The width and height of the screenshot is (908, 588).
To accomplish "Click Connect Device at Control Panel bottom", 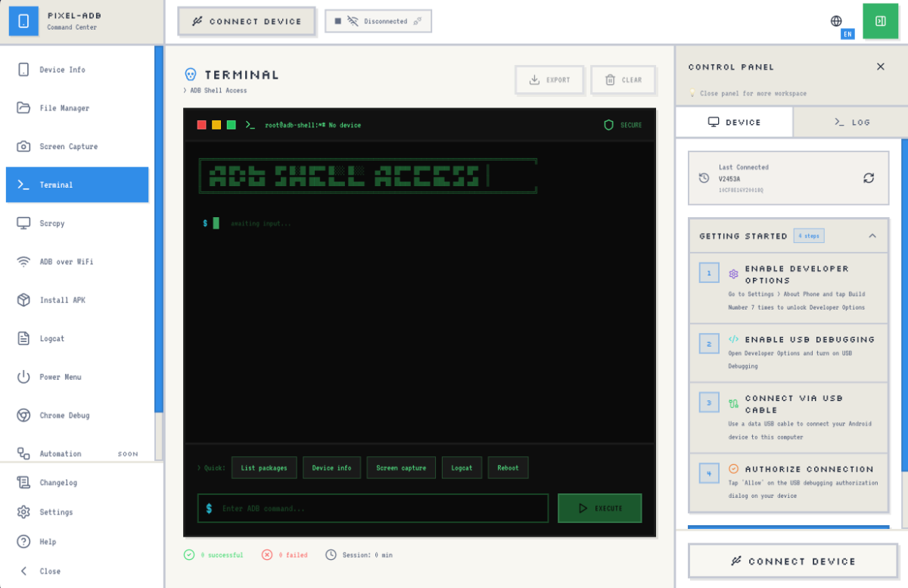I will (x=793, y=562).
